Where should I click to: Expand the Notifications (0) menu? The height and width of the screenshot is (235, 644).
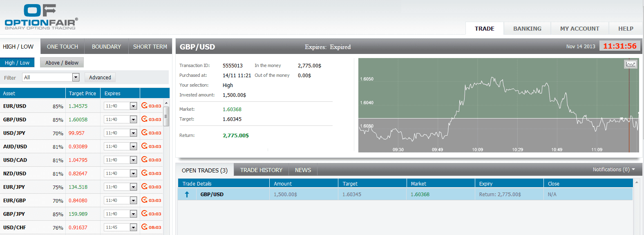614,170
